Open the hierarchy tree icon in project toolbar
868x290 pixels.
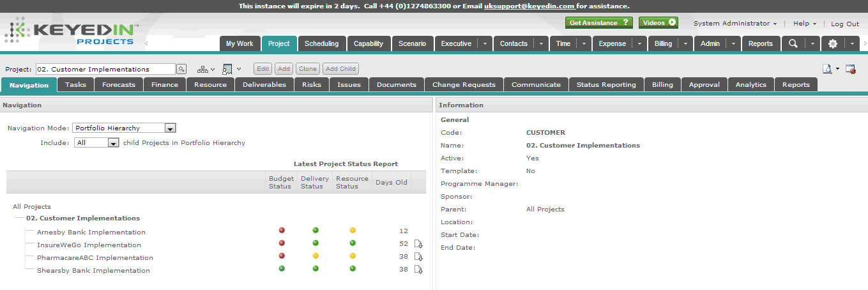(202, 69)
